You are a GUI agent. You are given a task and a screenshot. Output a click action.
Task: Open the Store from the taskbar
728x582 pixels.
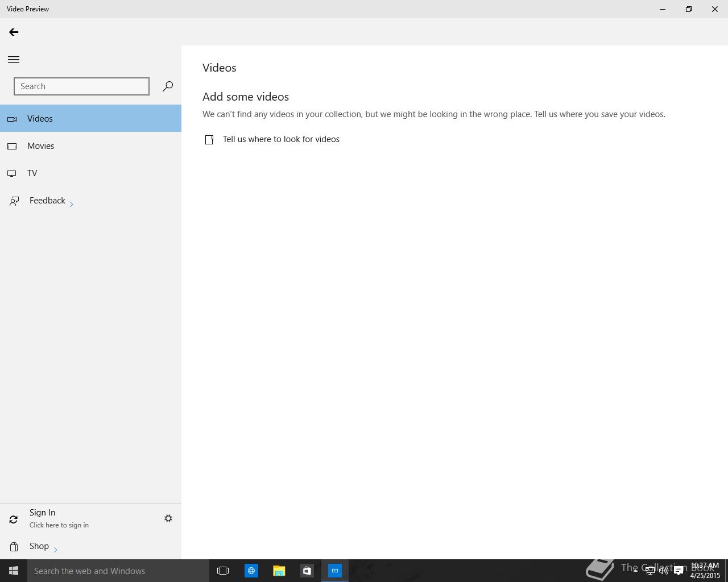point(307,571)
